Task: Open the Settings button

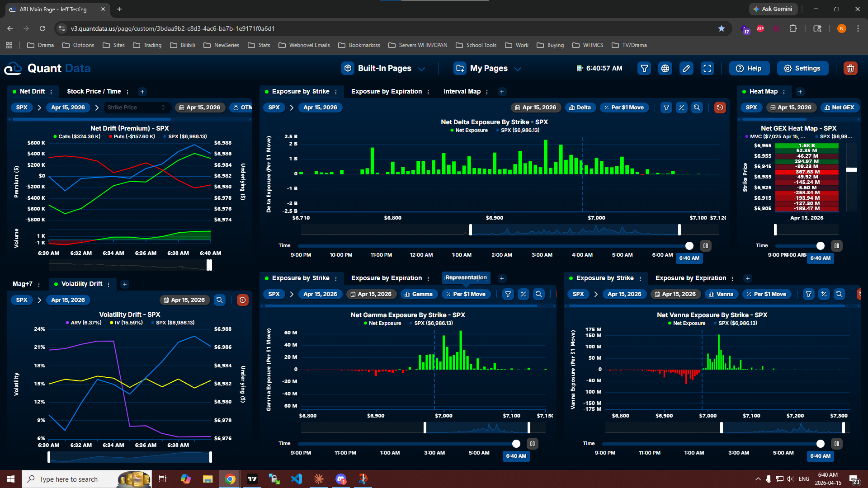Action: click(x=802, y=68)
